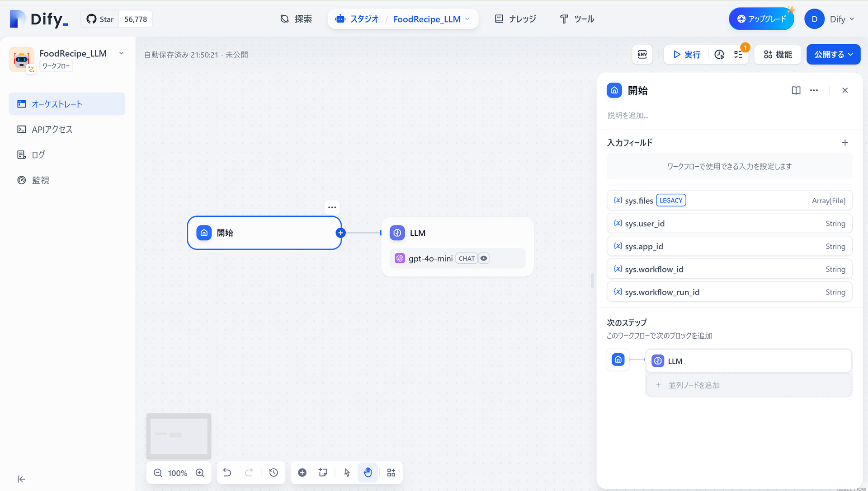The height and width of the screenshot is (491, 868).
Task: Click the undo arrow in bottom toolbar
Action: coord(227,472)
